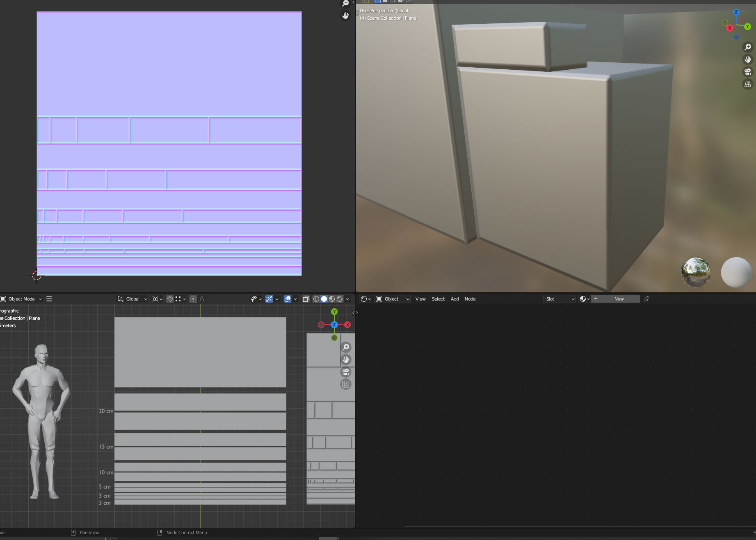This screenshot has height=540, width=756.
Task: Toggle show overlays button
Action: pos(288,299)
